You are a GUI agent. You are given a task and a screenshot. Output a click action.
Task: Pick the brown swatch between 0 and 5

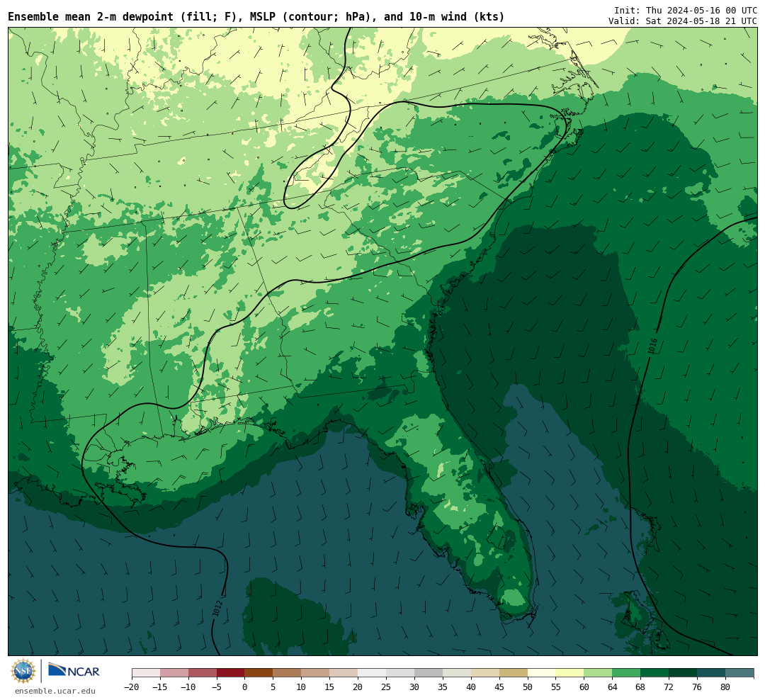point(259,673)
